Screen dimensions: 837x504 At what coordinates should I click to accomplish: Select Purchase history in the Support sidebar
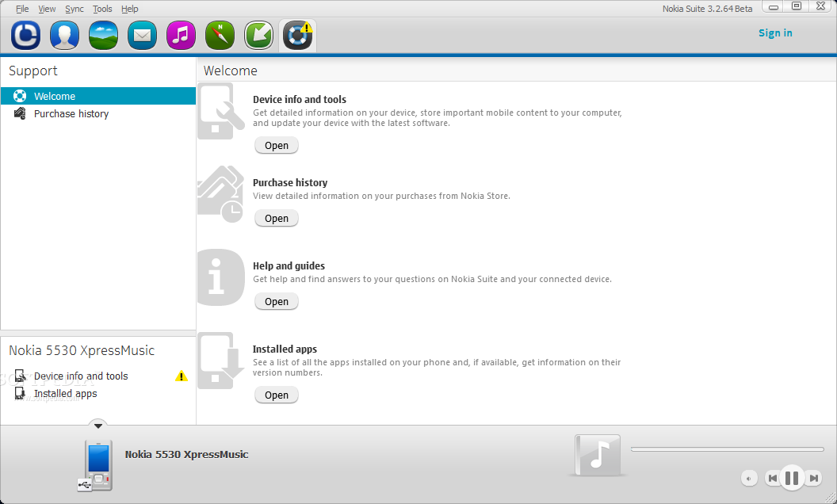click(98, 114)
